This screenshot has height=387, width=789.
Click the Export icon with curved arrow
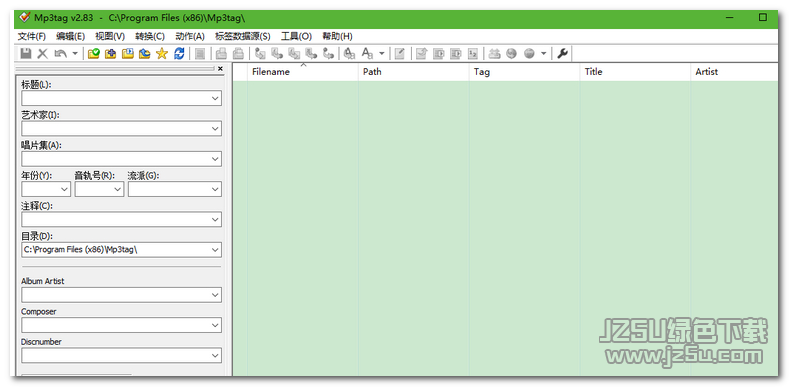[422, 53]
